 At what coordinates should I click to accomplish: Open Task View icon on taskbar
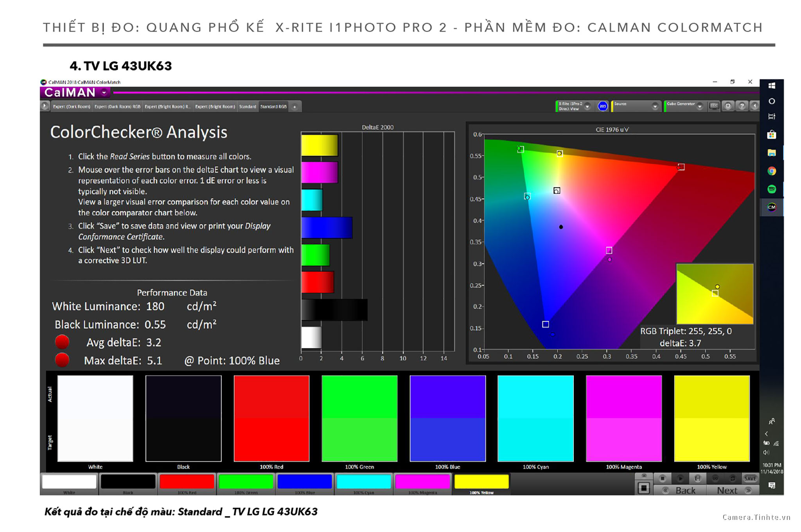point(772,116)
